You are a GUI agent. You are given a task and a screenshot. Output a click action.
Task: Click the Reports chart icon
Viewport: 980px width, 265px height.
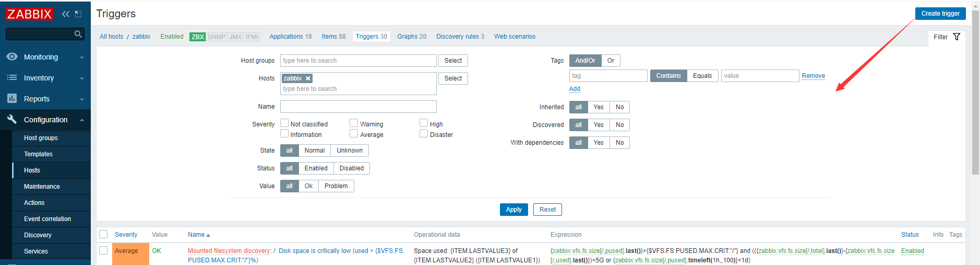coord(12,98)
